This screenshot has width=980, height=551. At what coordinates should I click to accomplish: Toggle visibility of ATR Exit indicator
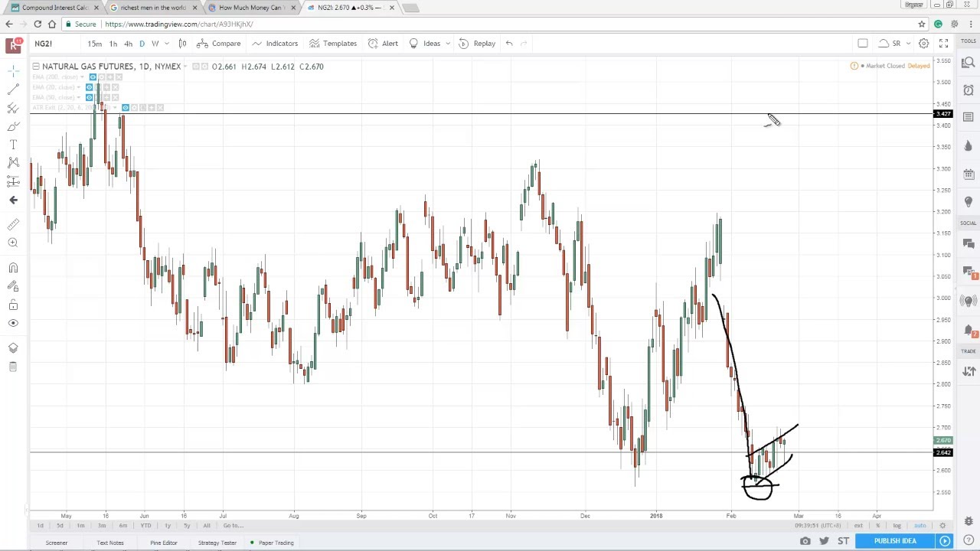[x=126, y=107]
